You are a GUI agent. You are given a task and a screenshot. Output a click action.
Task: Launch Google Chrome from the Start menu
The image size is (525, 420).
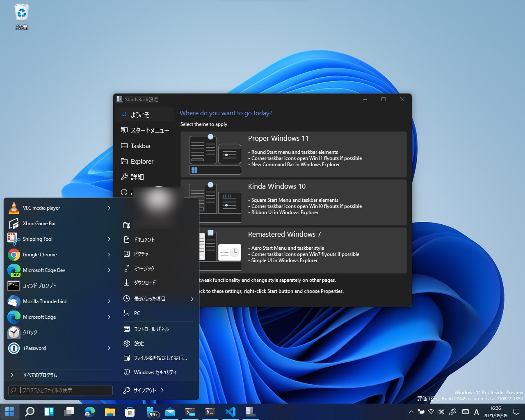tap(59, 255)
